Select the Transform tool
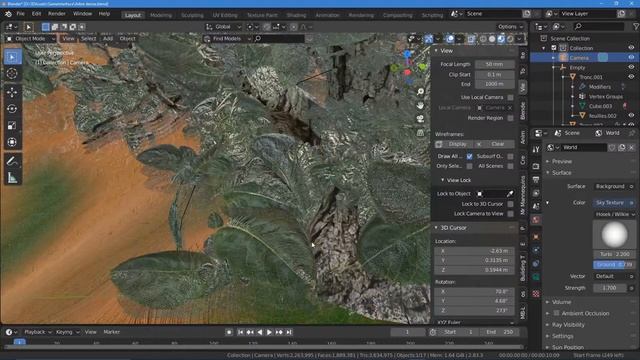Screen dimensions: 640x360 point(12,142)
